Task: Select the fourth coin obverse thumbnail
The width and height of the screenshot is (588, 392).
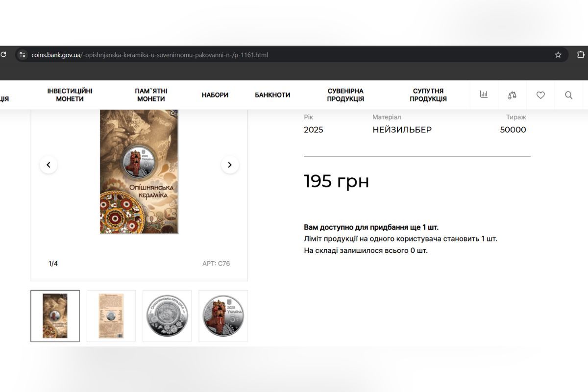Action: [x=223, y=316]
